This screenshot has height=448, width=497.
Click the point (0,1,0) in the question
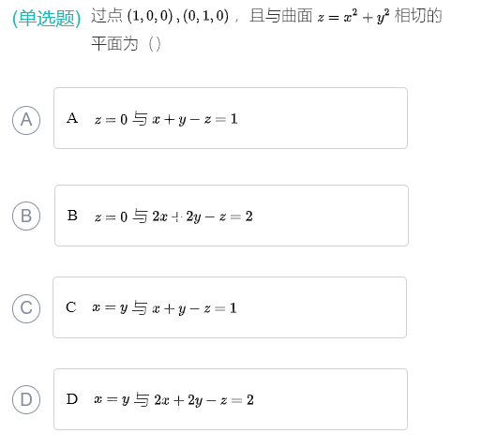pos(205,16)
